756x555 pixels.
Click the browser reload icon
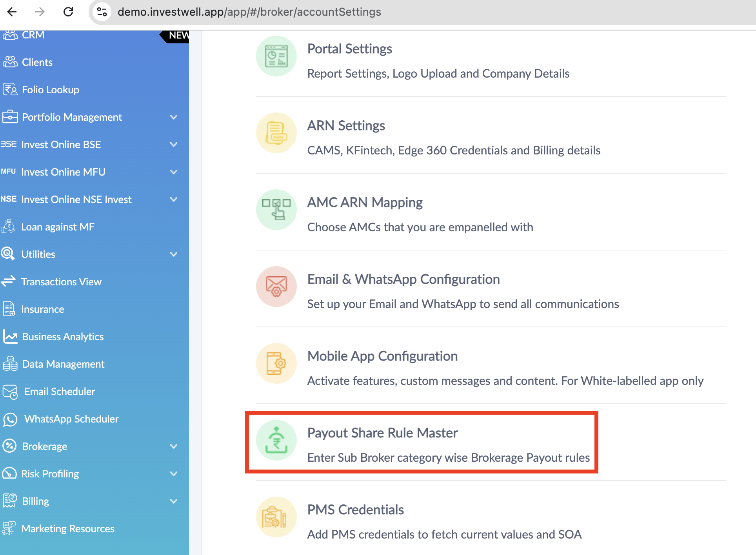(x=68, y=12)
